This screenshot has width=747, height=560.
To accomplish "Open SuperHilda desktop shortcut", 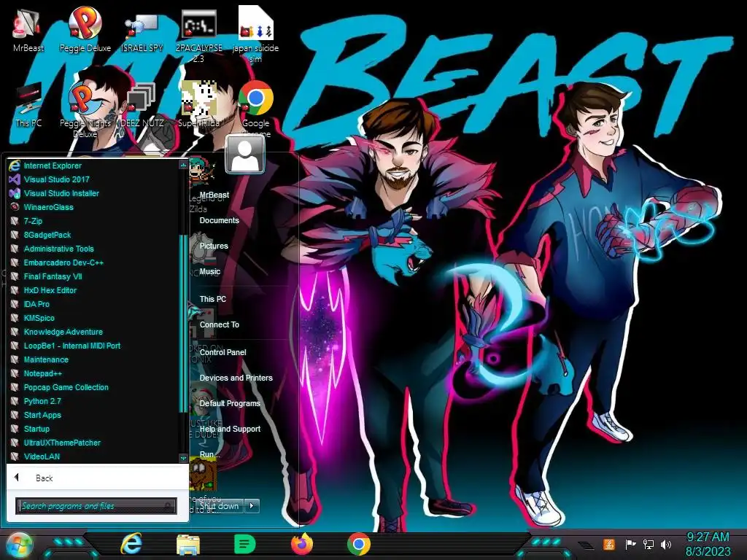I will click(x=198, y=105).
